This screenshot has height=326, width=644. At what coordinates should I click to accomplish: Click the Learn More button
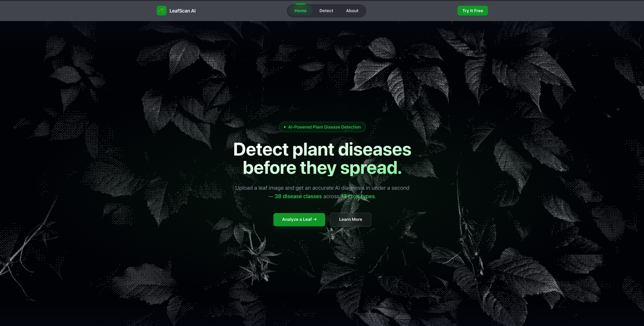(x=351, y=219)
